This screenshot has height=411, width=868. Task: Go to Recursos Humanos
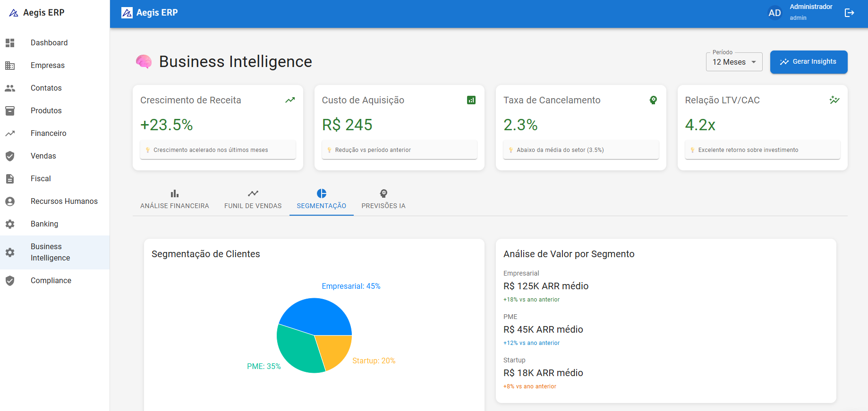pyautogui.click(x=55, y=201)
